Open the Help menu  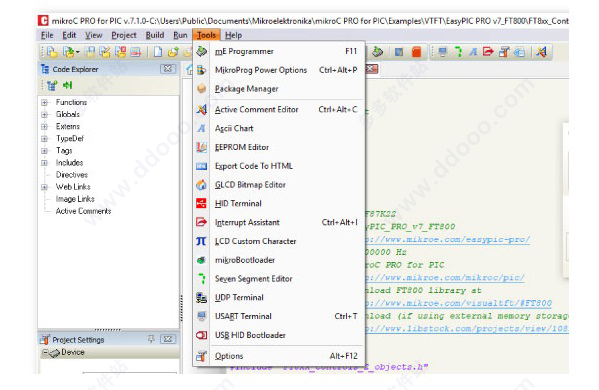[x=233, y=35]
